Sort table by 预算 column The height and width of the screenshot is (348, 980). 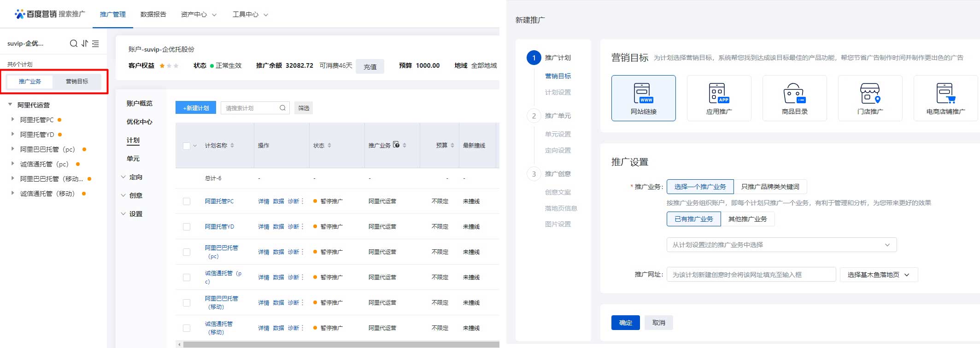pos(452,145)
